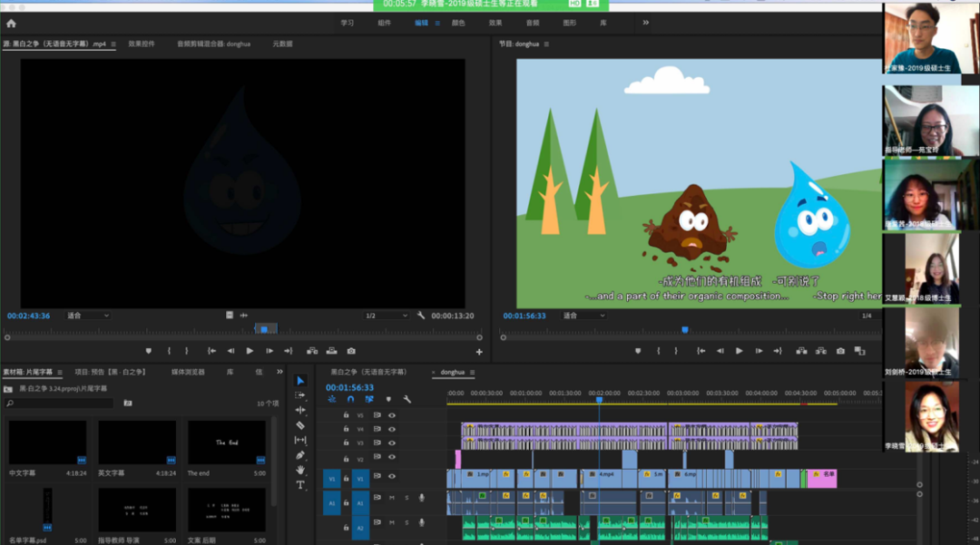Click the Export Frame camera icon in Program monitor
Image resolution: width=980 pixels, height=545 pixels.
840,351
